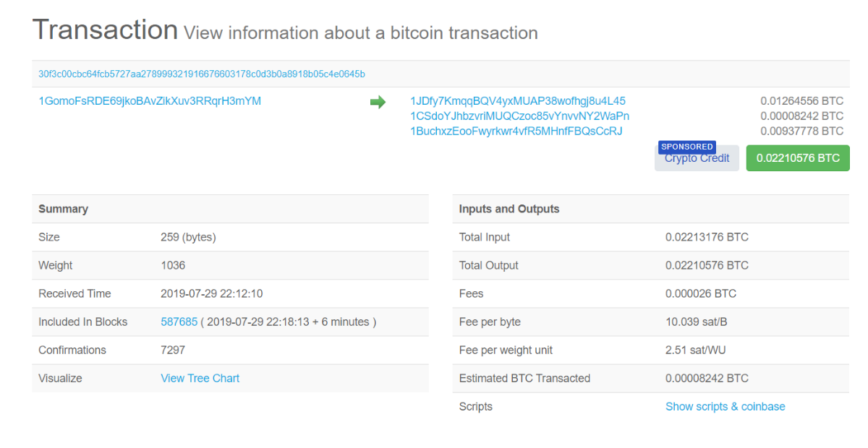Open the View Tree Chart link
The image size is (868, 448).
coord(200,378)
